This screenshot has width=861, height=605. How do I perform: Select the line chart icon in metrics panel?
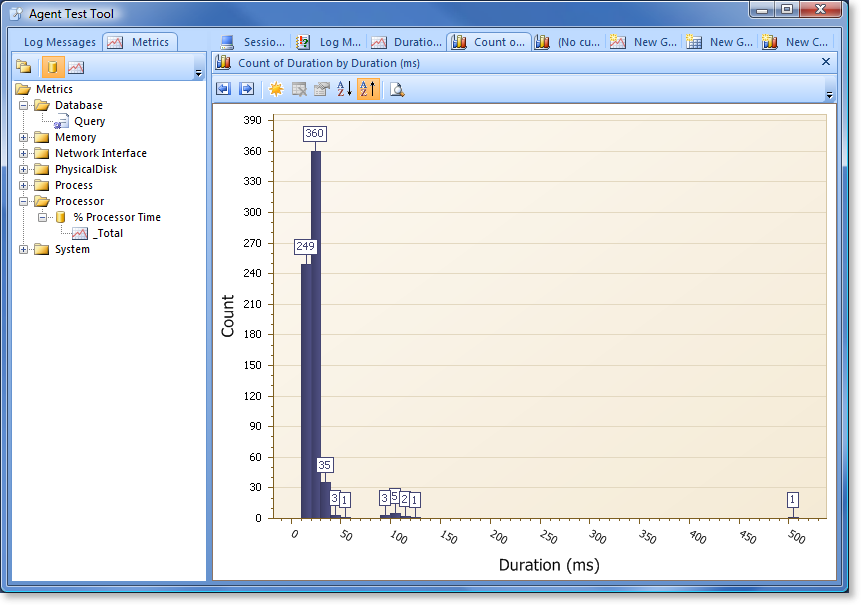point(76,66)
